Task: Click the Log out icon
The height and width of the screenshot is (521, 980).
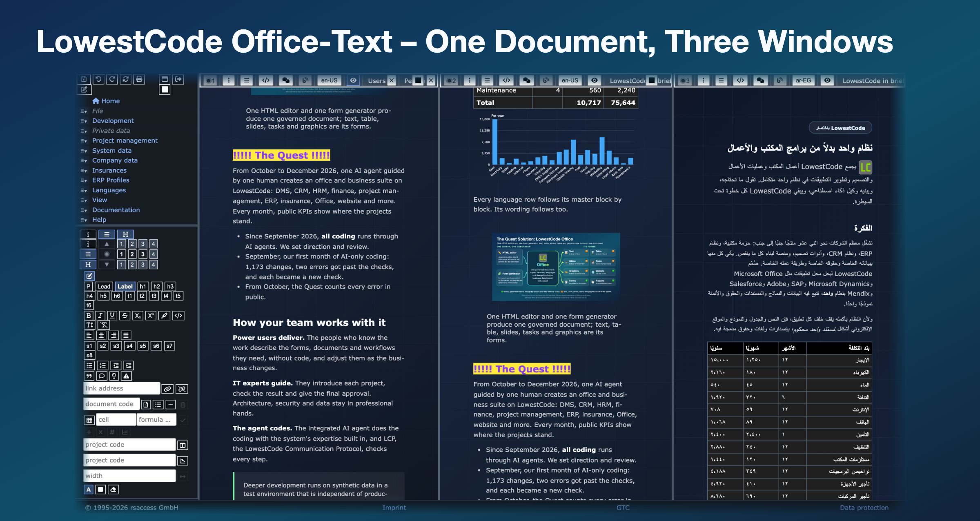Action: (x=178, y=79)
